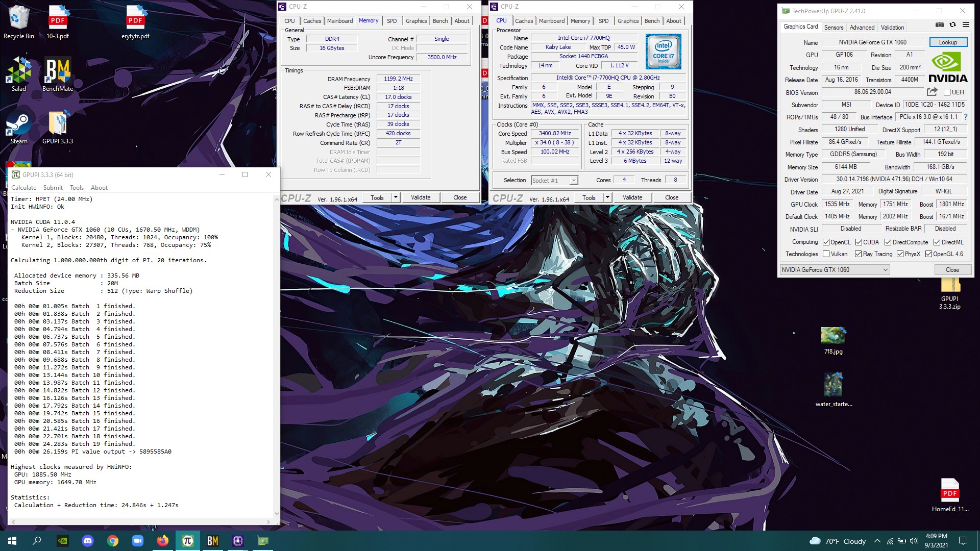980x551 pixels.
Task: Toggle the PhysX checkbox
Action: click(900, 254)
